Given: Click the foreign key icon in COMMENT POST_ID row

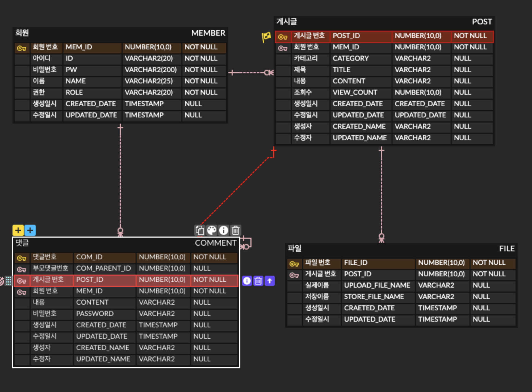Looking at the screenshot, I should (x=22, y=281).
